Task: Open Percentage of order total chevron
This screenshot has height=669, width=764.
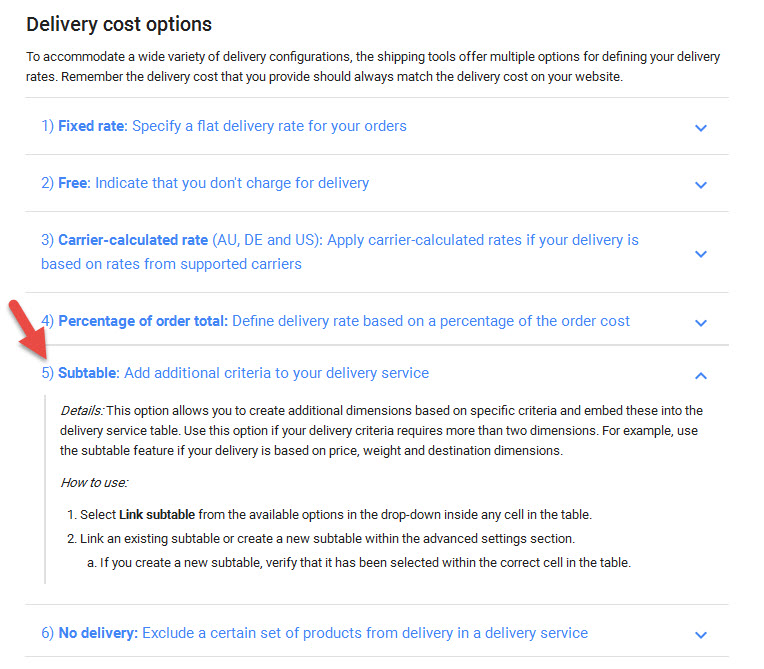Action: click(x=701, y=322)
